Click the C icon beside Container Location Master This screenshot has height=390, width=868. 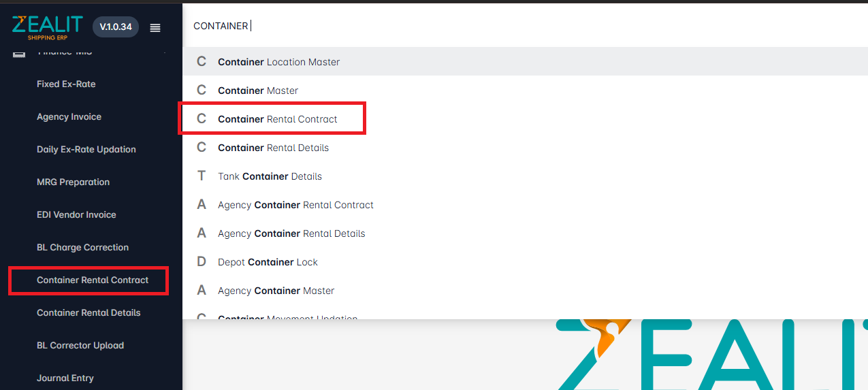tap(202, 61)
